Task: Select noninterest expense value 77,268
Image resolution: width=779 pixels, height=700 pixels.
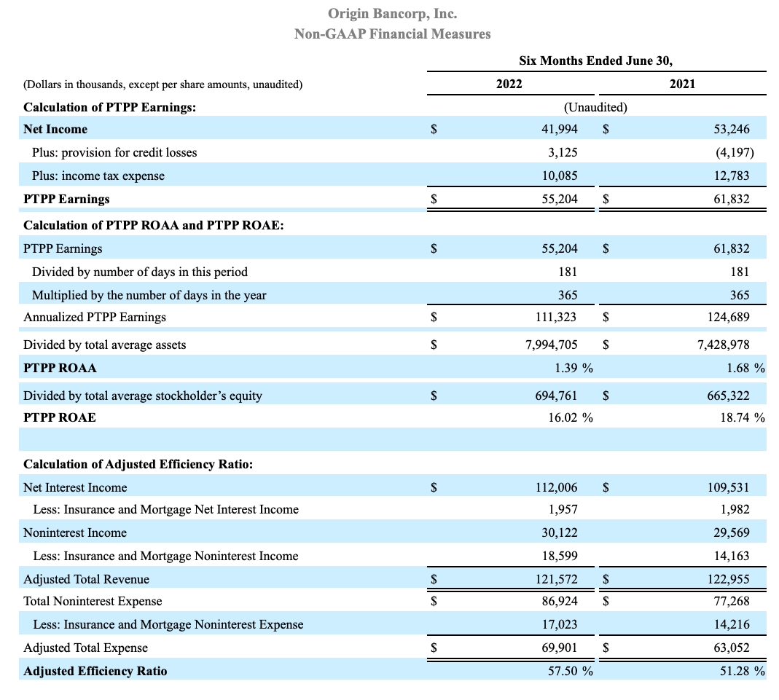Action: (x=732, y=601)
